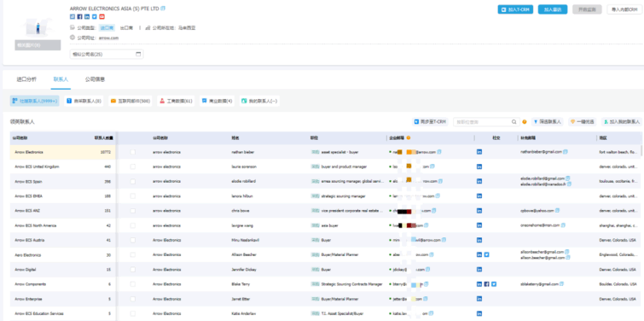The width and height of the screenshot is (644, 321).
Task: Click the 加入T-CRM button
Action: pos(515,9)
